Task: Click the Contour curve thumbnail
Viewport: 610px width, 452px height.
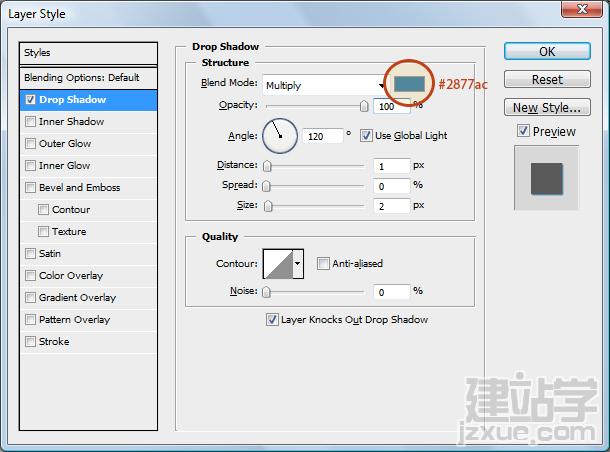Action: (278, 264)
